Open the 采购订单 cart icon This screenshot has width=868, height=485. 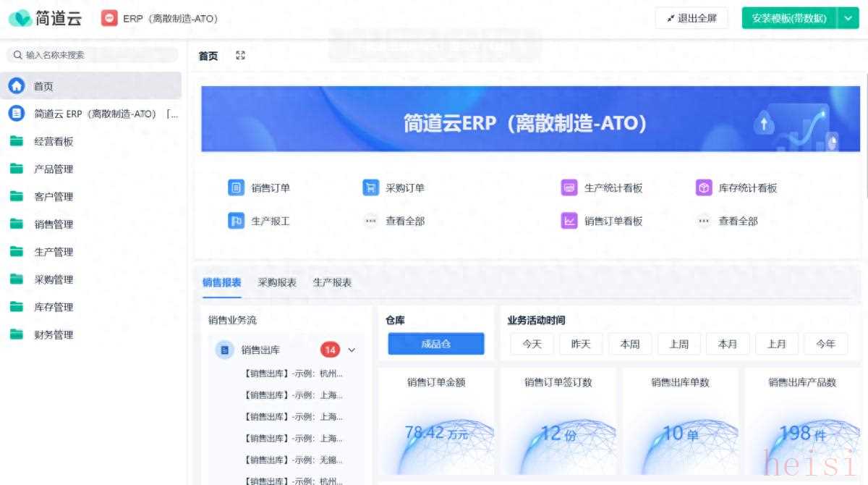[370, 188]
